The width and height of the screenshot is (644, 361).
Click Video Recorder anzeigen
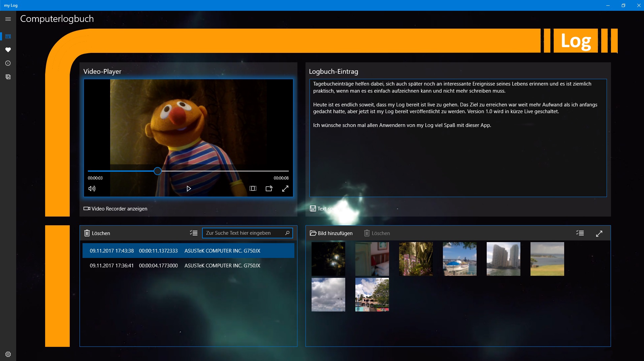click(x=116, y=209)
